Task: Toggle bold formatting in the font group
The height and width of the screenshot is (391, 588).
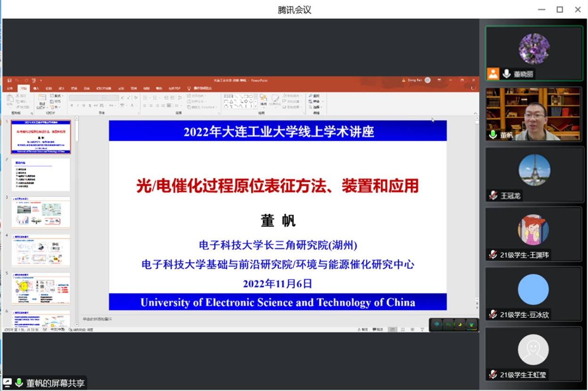Action: tap(72, 106)
